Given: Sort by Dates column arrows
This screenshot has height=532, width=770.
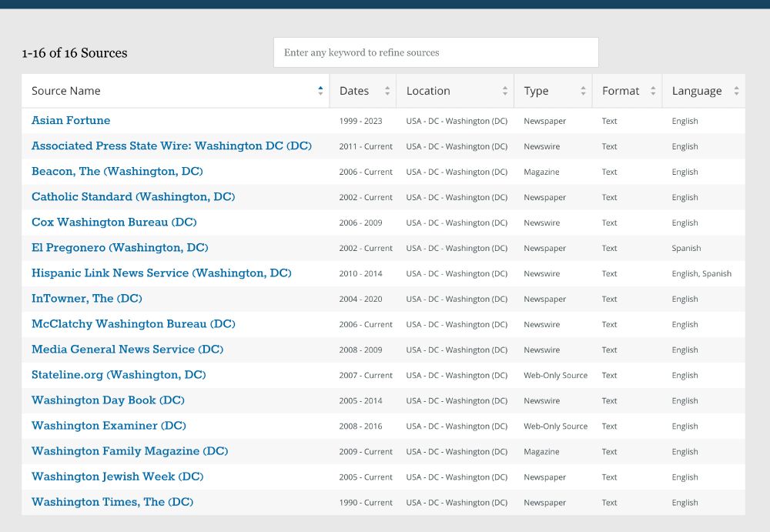Looking at the screenshot, I should click(387, 91).
